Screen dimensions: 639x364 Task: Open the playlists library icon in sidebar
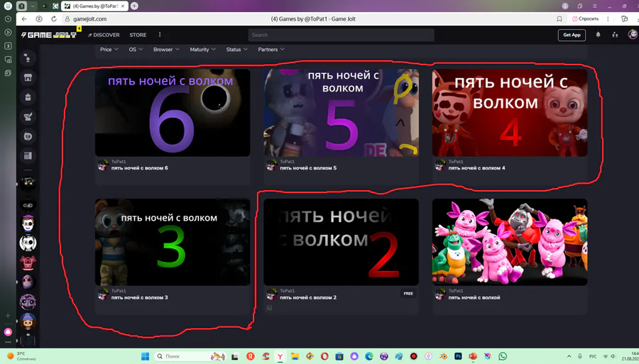tap(28, 155)
